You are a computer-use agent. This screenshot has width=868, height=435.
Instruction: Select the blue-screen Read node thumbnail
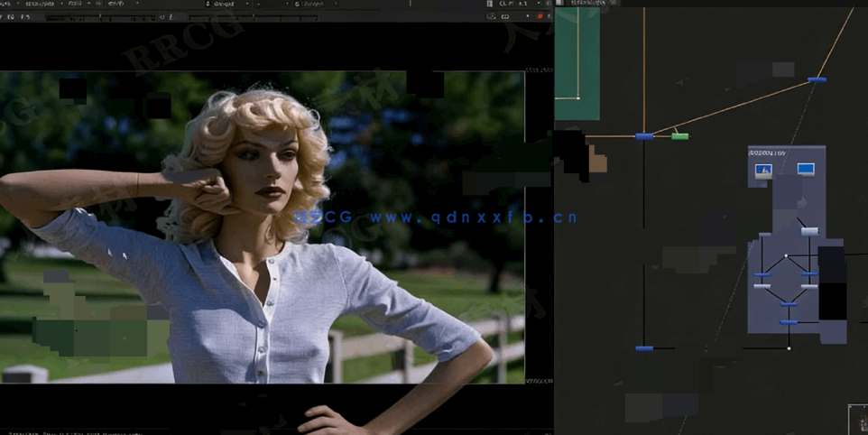coord(806,169)
